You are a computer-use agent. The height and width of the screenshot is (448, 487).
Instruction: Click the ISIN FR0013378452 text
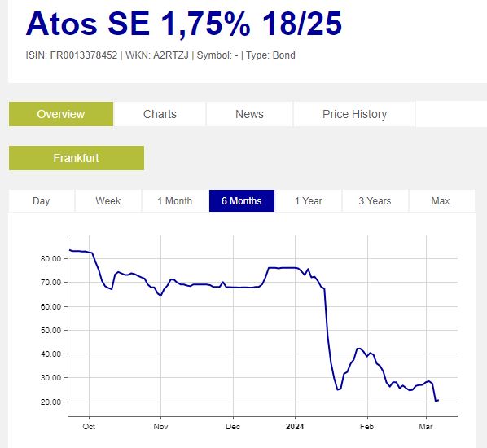pos(72,55)
